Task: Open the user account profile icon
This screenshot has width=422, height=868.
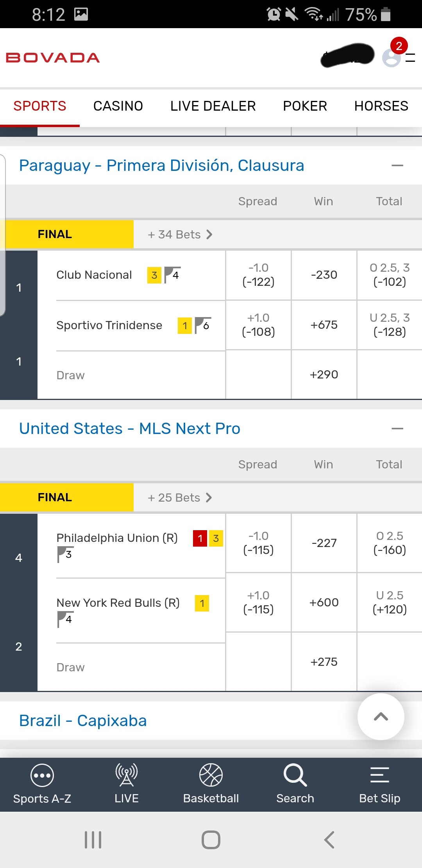Action: point(392,58)
